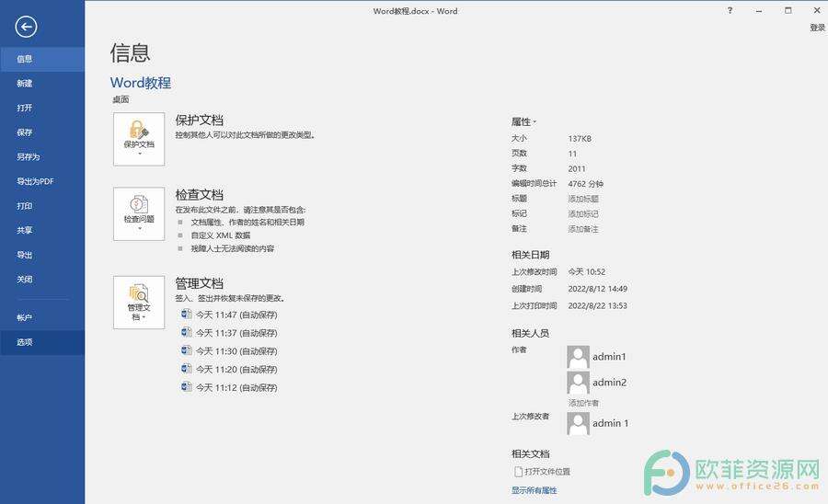Select the 关闭 (Close) menu item
Screen dimensions: 828x504
[42, 280]
